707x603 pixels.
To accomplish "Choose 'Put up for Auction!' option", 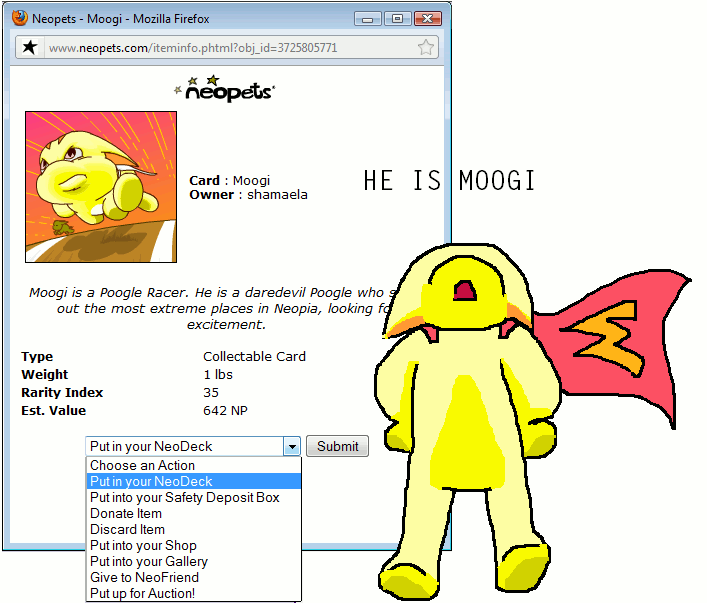I will [193, 593].
